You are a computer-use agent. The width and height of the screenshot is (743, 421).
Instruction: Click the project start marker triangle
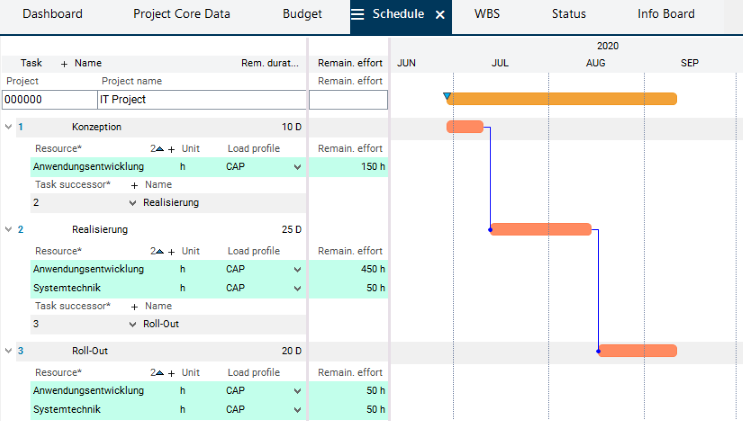(447, 97)
